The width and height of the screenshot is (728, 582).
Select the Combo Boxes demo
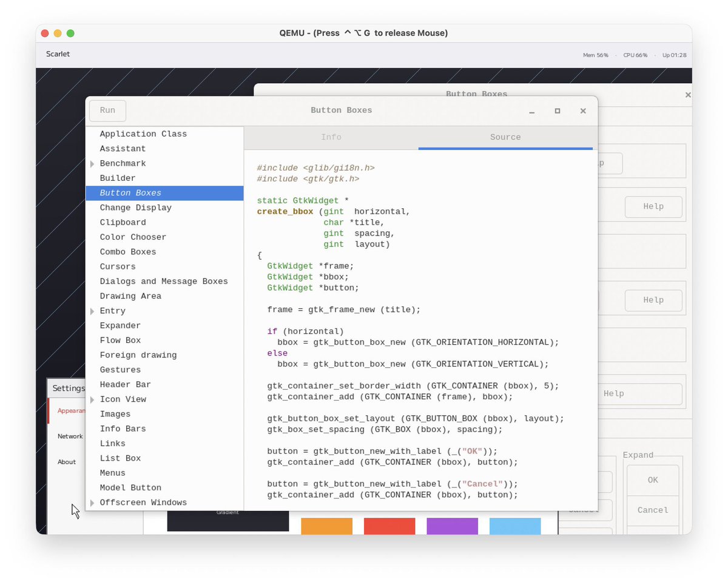164,252
